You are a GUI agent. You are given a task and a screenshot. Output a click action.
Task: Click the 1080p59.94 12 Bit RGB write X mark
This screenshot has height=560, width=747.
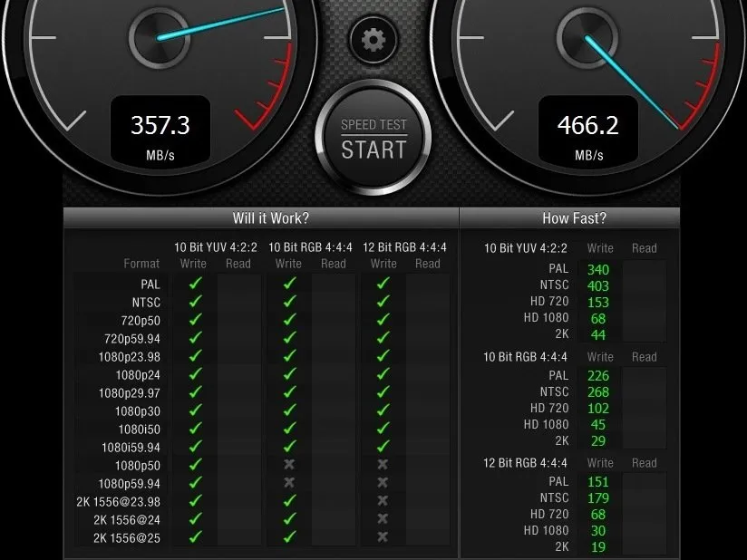383,482
